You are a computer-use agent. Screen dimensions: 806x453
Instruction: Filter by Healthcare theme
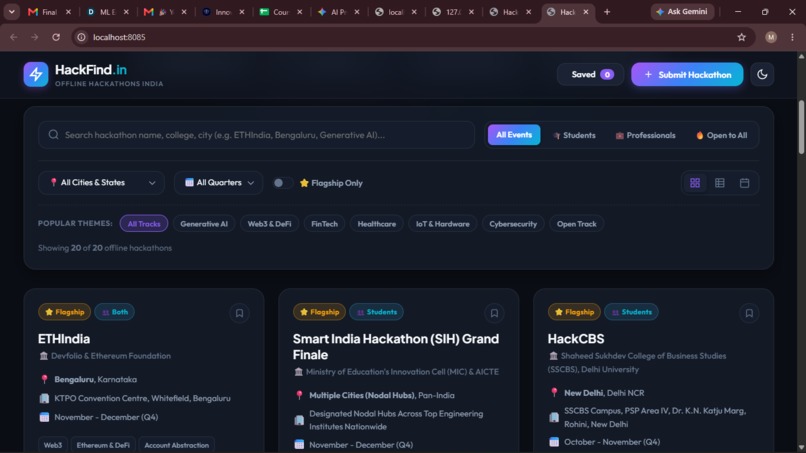(x=377, y=224)
